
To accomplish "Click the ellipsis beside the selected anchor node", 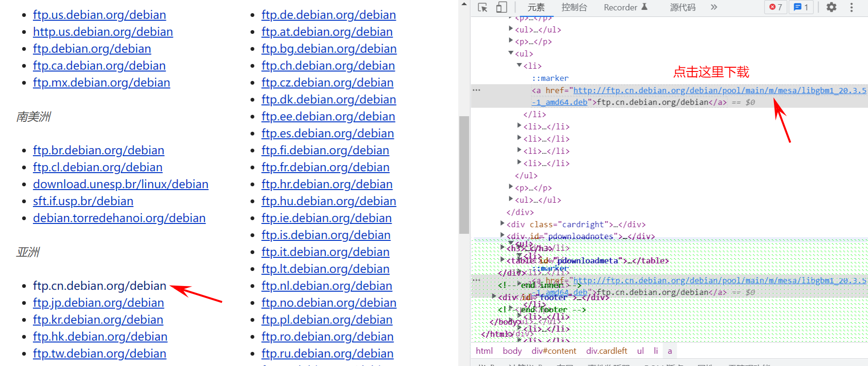I will coord(477,90).
